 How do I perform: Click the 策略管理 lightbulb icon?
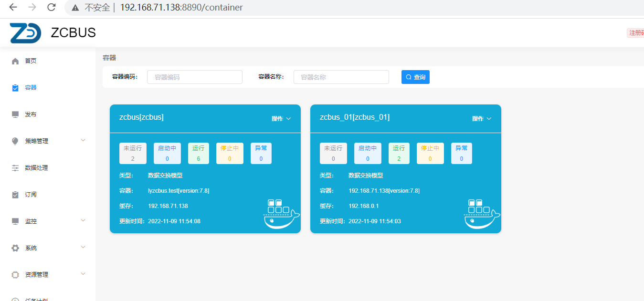[15, 141]
